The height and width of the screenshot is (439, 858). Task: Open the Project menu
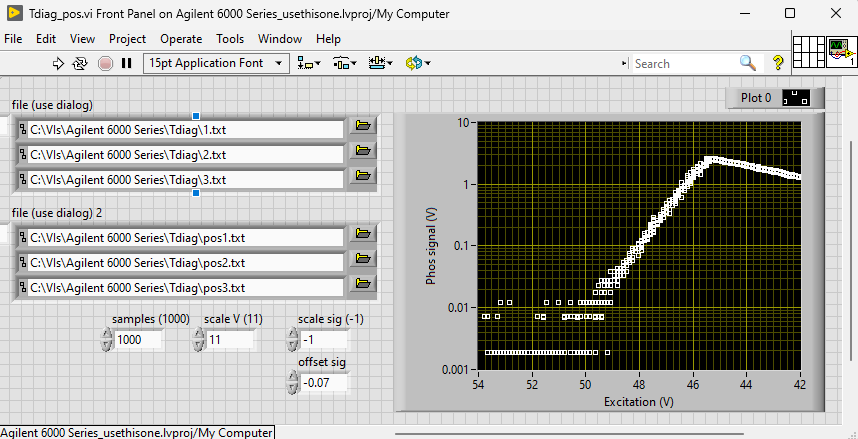tap(127, 38)
